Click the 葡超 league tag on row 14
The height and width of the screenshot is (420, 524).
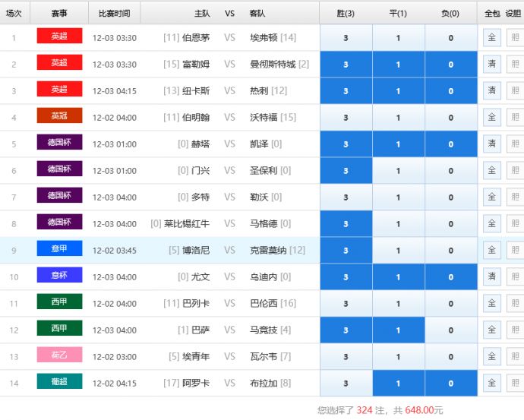click(x=59, y=382)
